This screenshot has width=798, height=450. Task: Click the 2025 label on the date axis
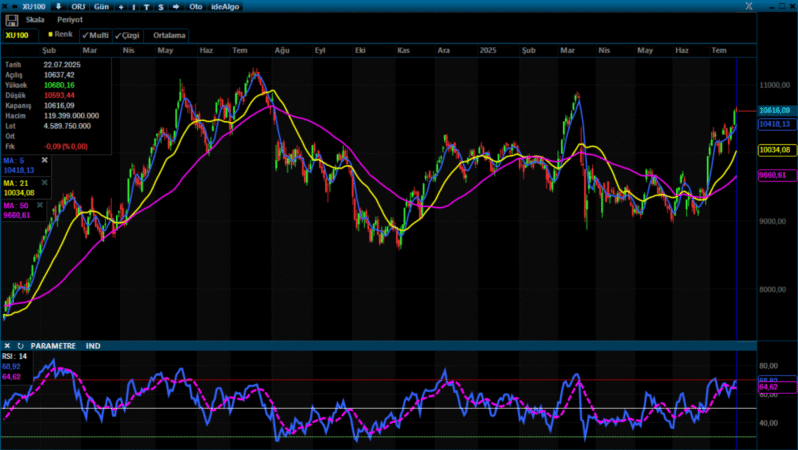click(x=488, y=50)
